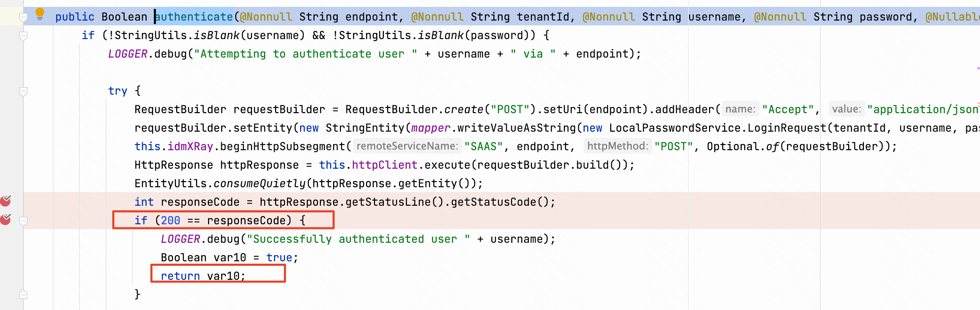Click the StringEntity constructor
980x310 pixels.
point(365,128)
